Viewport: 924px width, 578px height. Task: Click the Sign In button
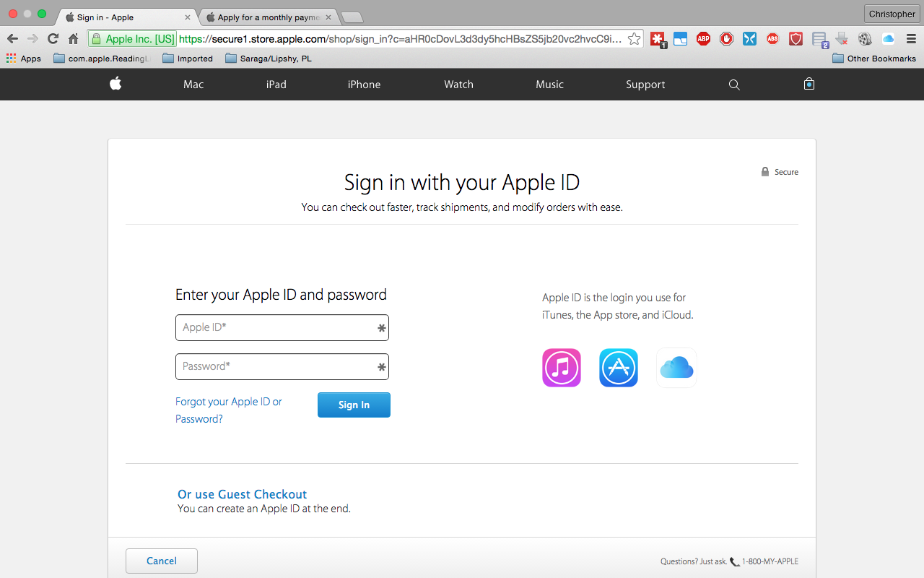click(354, 405)
